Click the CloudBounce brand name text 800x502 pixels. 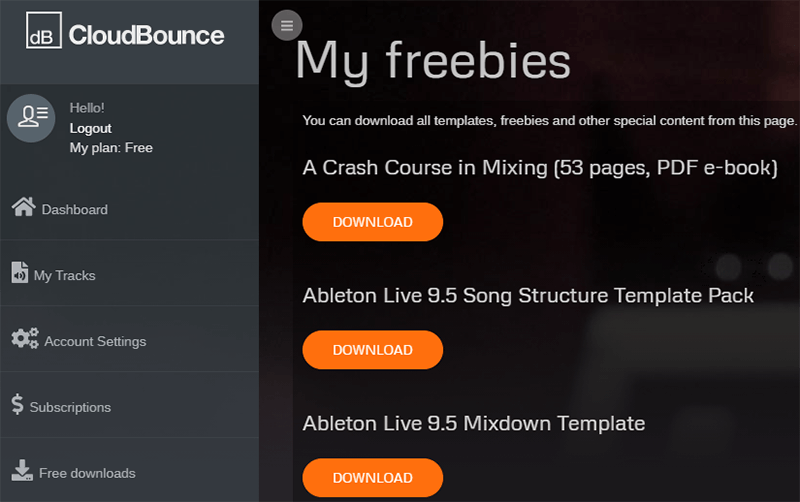coord(146,35)
